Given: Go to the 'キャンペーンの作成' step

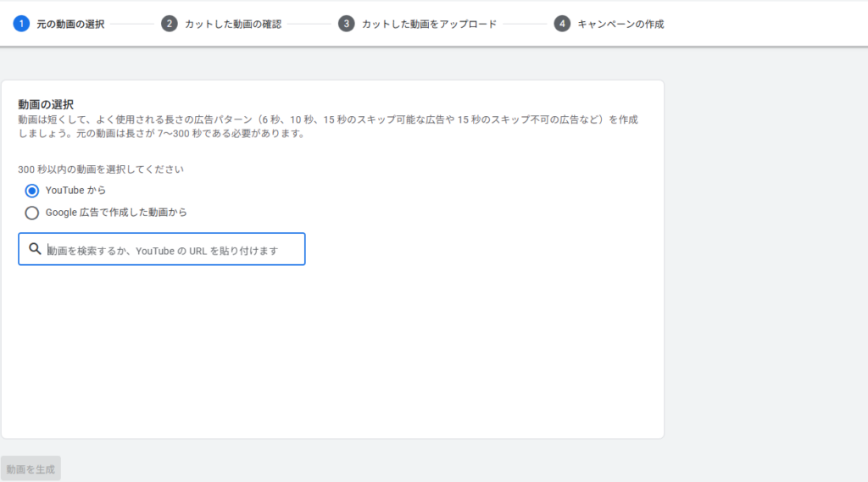Looking at the screenshot, I should [x=620, y=24].
